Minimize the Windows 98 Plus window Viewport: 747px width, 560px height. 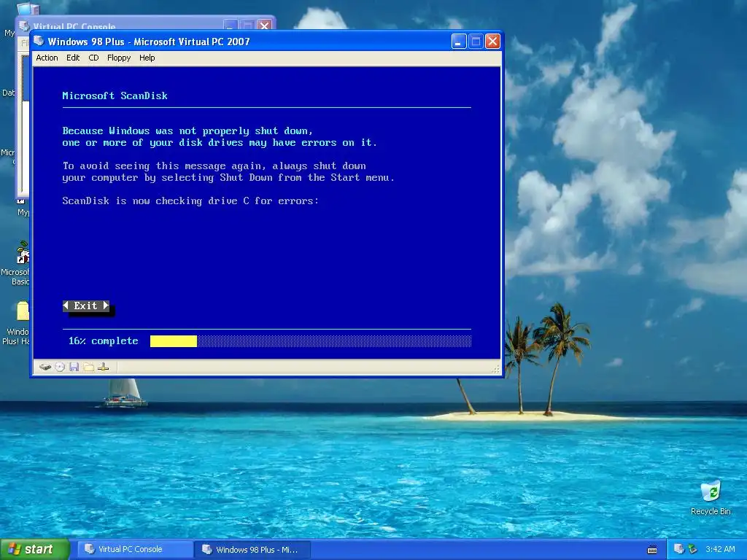pos(458,42)
